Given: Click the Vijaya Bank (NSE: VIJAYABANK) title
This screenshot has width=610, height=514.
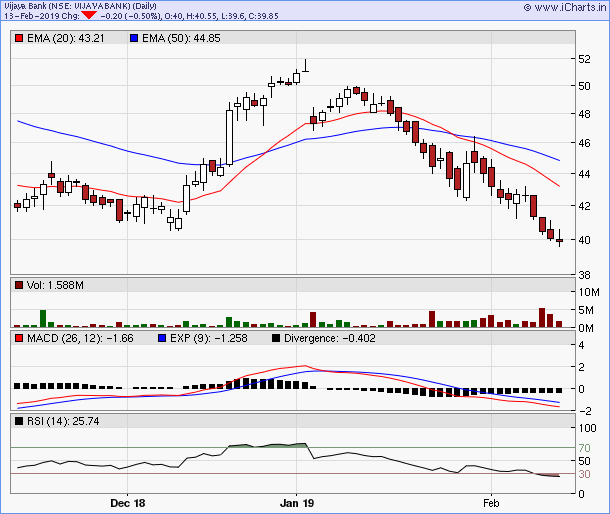Looking at the screenshot, I should (x=81, y=6).
